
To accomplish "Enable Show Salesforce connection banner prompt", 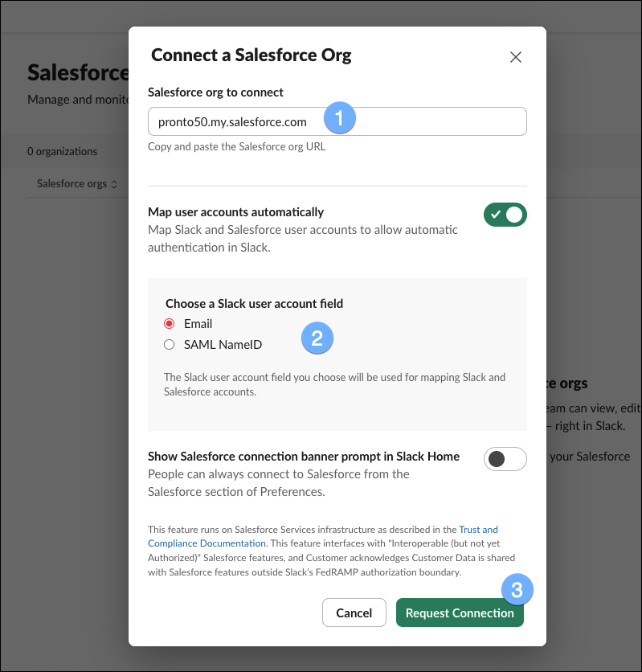I will click(x=505, y=459).
